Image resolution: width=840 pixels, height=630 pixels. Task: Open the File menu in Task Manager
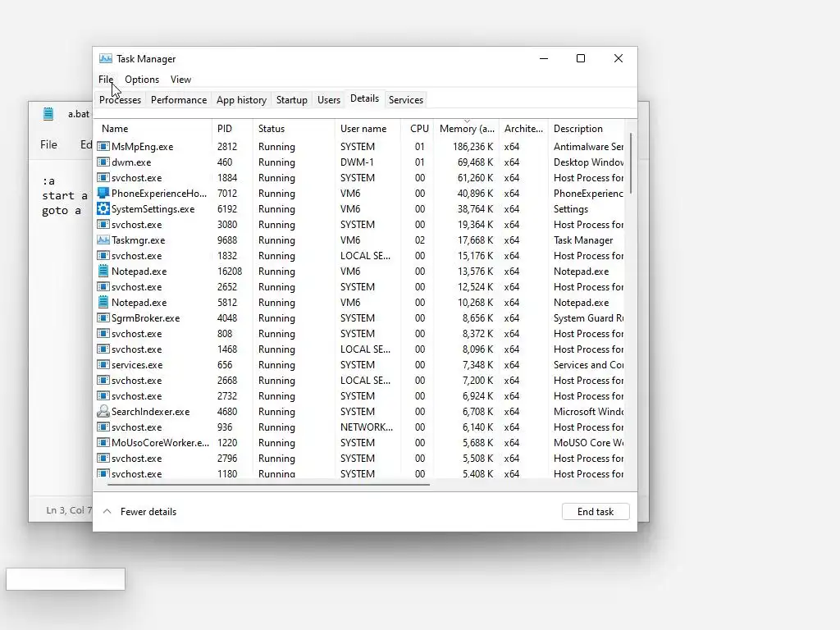coord(106,80)
